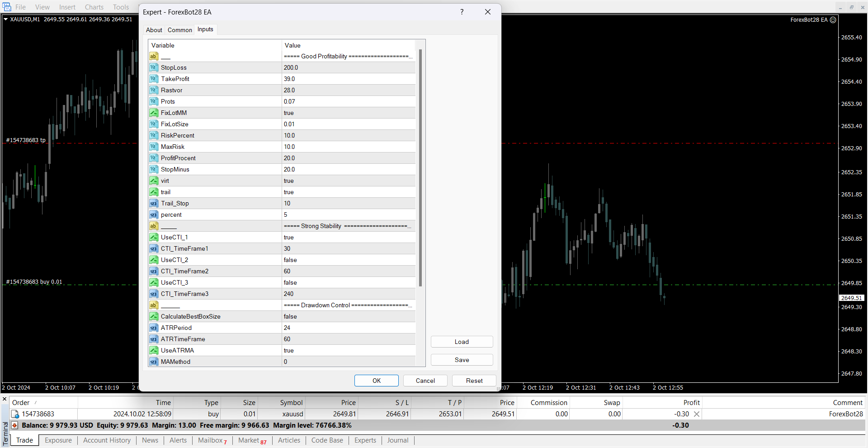
Task: Expand the XAUUSD,M1 chart arrow
Action: [x=5, y=19]
